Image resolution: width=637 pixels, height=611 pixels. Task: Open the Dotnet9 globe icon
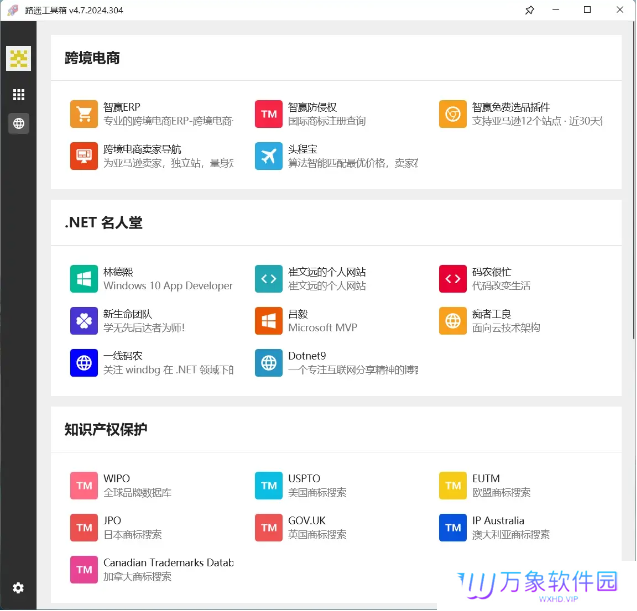pos(269,363)
